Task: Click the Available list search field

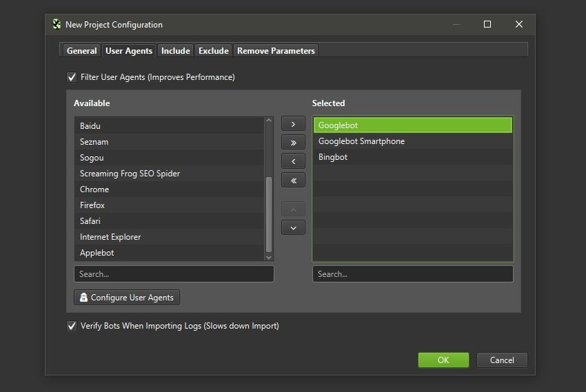Action: pyautogui.click(x=174, y=274)
